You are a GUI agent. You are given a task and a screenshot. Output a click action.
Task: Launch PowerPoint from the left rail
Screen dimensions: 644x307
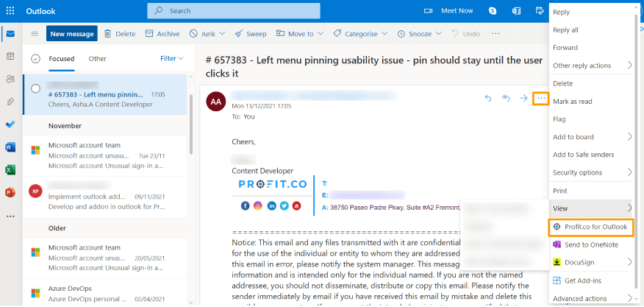pyautogui.click(x=10, y=192)
